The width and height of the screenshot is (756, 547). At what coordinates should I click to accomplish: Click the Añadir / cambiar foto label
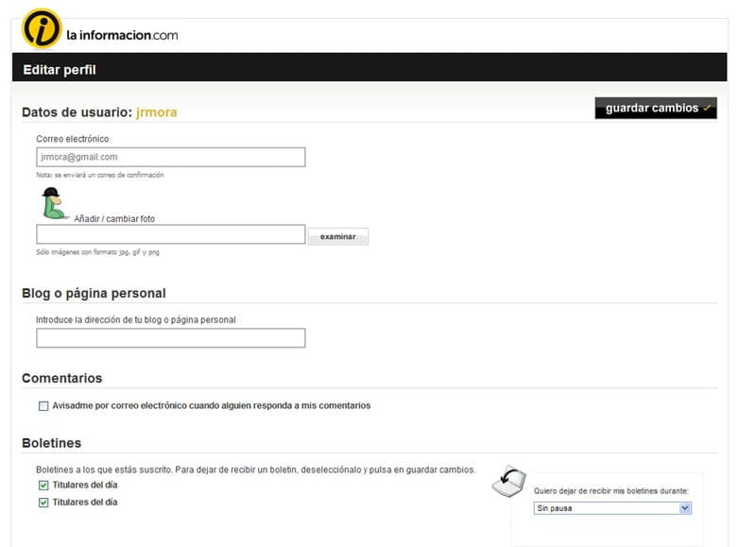[x=114, y=219]
